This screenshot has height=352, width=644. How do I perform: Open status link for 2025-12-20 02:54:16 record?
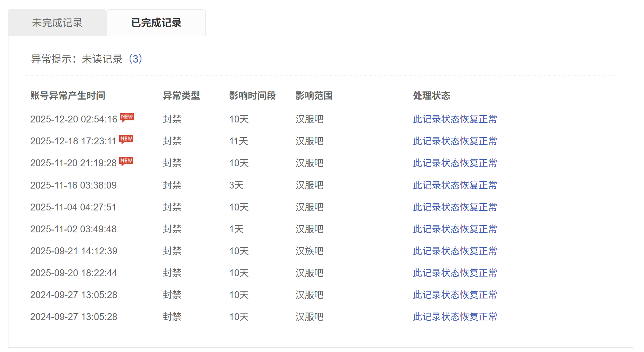(455, 119)
